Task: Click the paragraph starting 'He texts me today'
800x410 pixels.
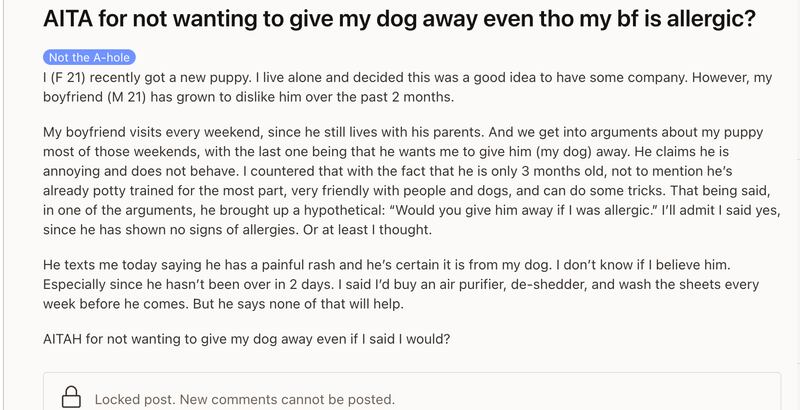Action: pos(401,285)
